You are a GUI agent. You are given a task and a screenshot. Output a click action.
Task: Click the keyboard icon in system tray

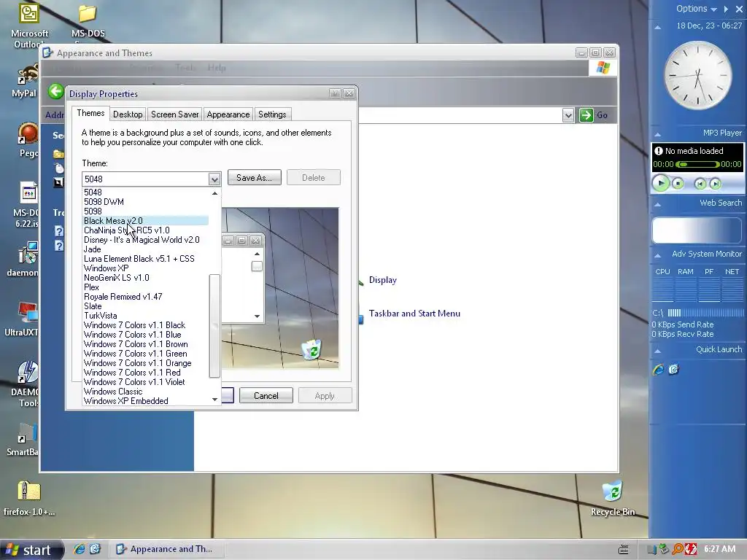point(623,550)
